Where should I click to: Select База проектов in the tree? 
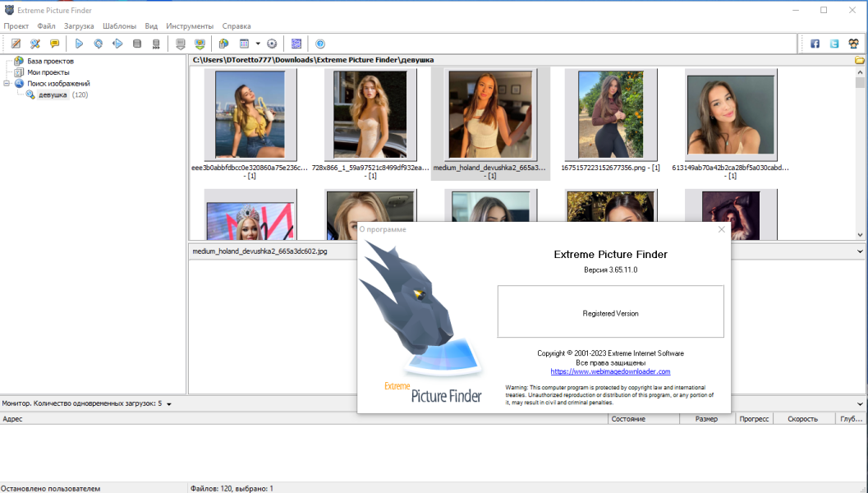[x=50, y=61]
